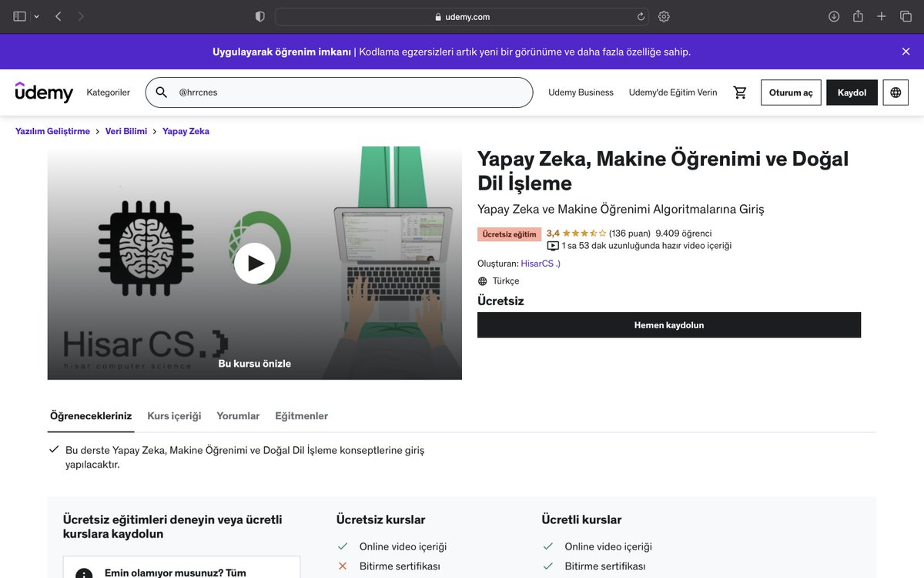This screenshot has height=578, width=924.
Task: Click info icon beside 'Emin olamıyor musunuz?'
Action: pyautogui.click(x=83, y=573)
